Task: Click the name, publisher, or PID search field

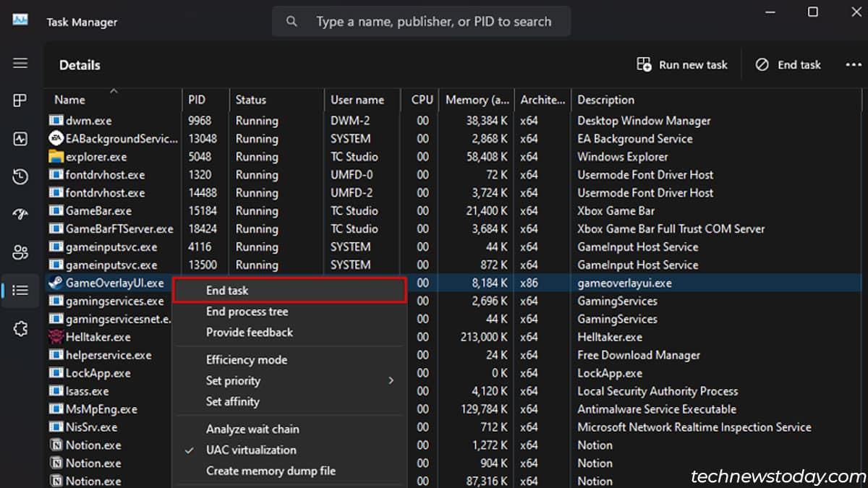Action: tap(421, 22)
